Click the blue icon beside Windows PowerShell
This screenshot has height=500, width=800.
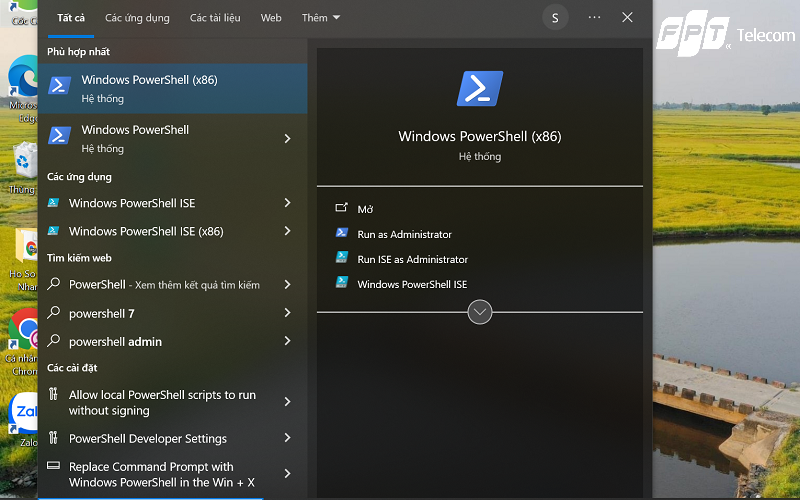point(60,136)
